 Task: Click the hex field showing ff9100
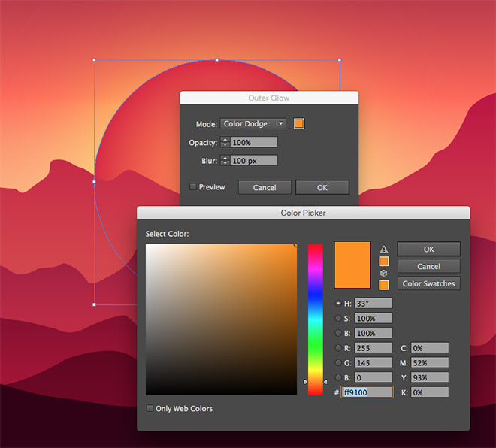[367, 392]
